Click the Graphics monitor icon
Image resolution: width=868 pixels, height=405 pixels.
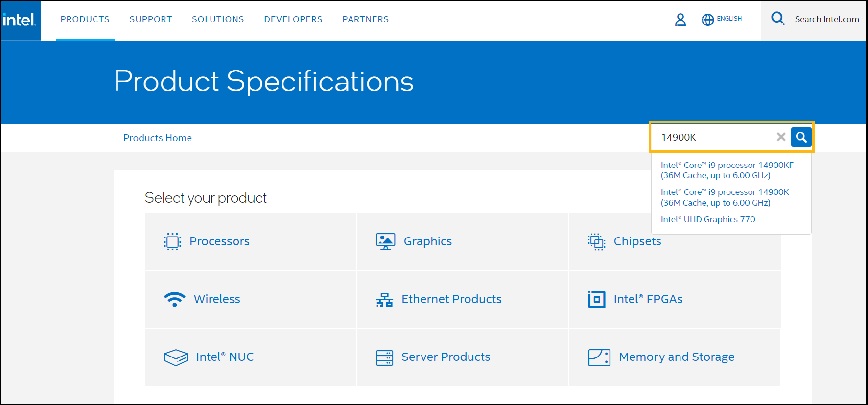pyautogui.click(x=385, y=241)
